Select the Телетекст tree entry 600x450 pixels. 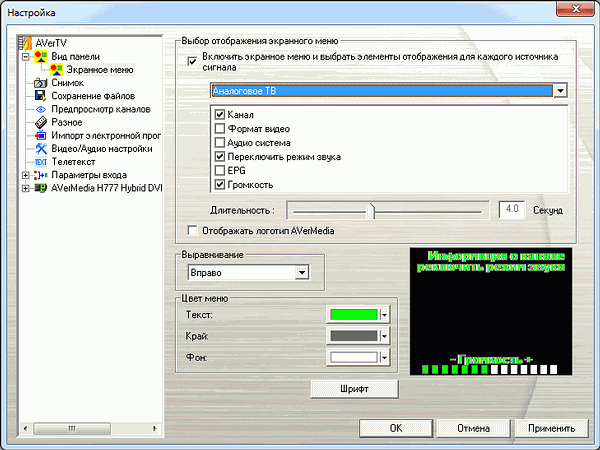coord(73,162)
